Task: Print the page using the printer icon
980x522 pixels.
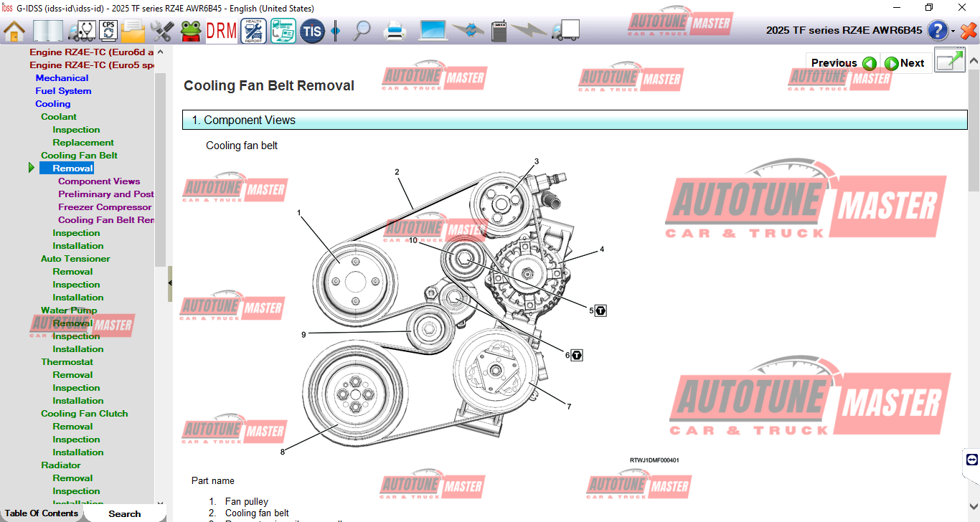Action: click(395, 31)
